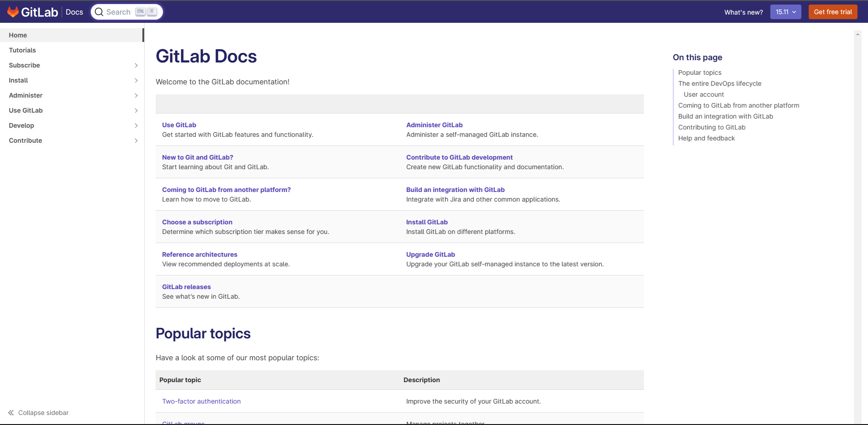868x425 pixels.
Task: Jump to Build an integration outline entry
Action: point(726,116)
